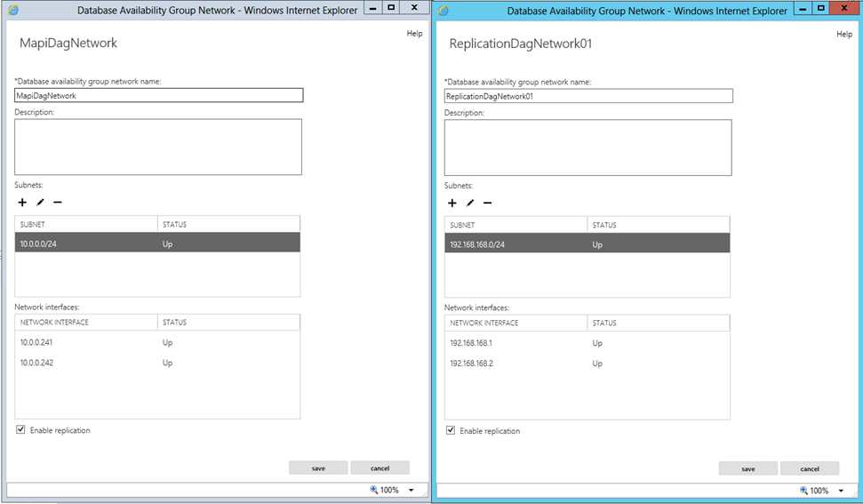863x504 pixels.
Task: Click Internet Explorer icon in MapiDagNetwork title bar
Action: click(x=13, y=10)
